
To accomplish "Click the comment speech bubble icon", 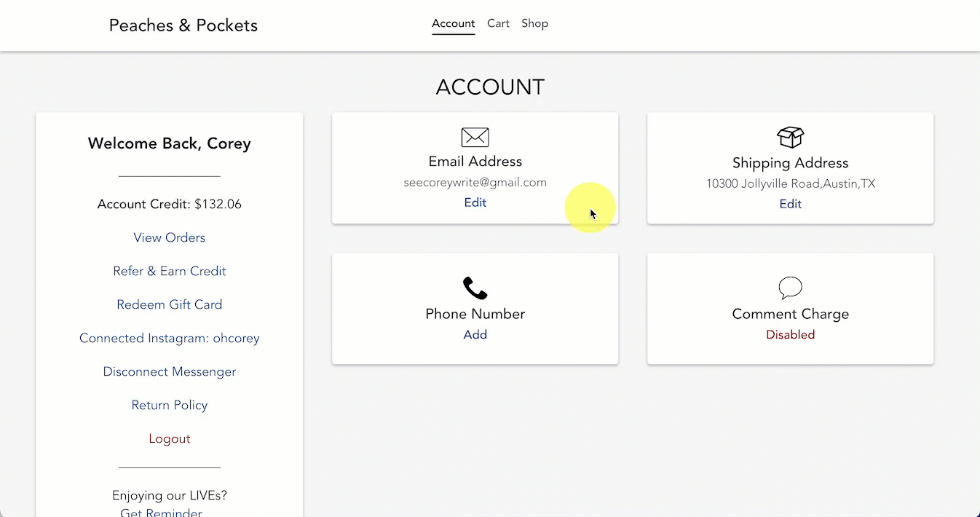I will point(790,288).
